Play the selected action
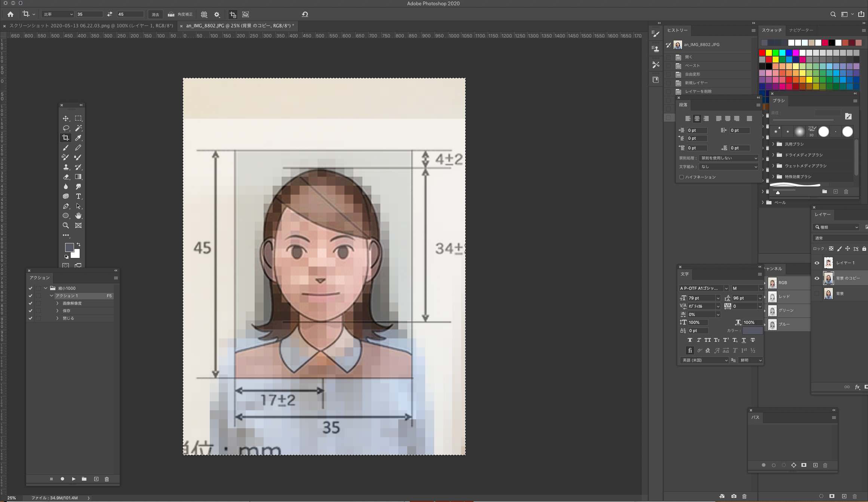The image size is (868, 502). pos(74,479)
